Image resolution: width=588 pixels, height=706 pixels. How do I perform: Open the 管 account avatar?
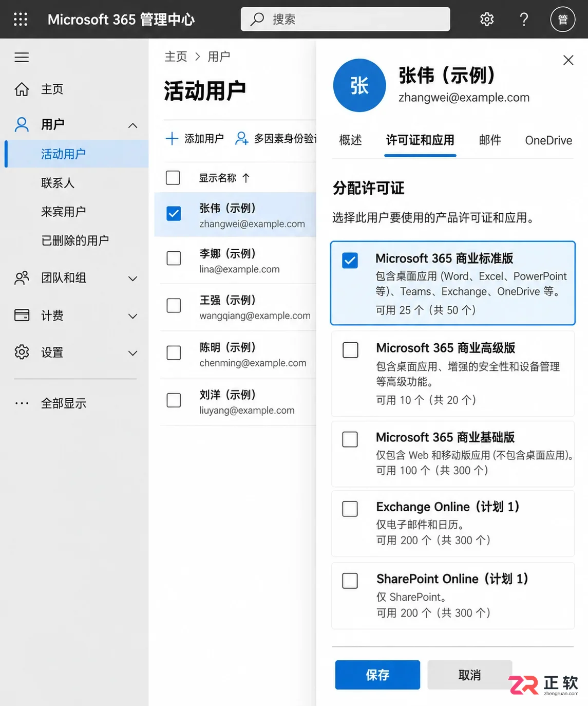pyautogui.click(x=563, y=20)
